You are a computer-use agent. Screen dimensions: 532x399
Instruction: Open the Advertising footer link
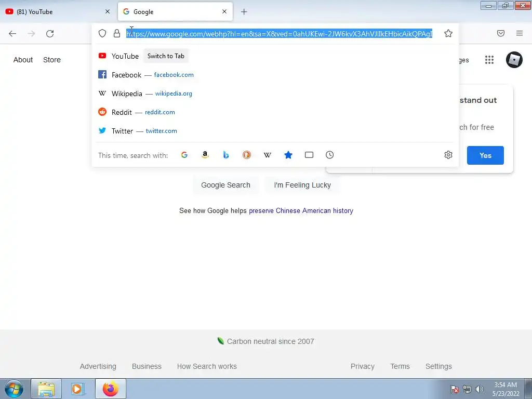coord(98,366)
